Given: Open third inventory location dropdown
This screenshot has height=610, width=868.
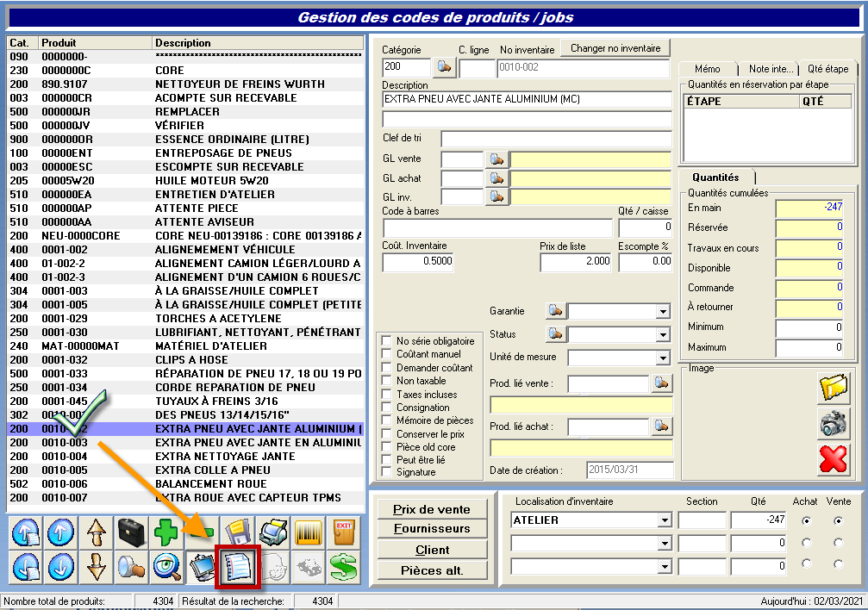Looking at the screenshot, I should [x=665, y=566].
